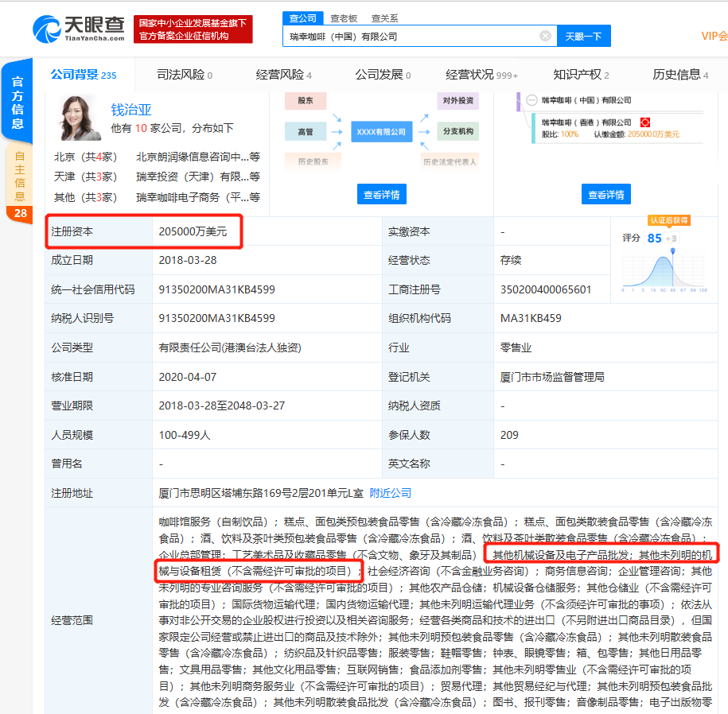Switch search mode to 查关系

tap(385, 17)
